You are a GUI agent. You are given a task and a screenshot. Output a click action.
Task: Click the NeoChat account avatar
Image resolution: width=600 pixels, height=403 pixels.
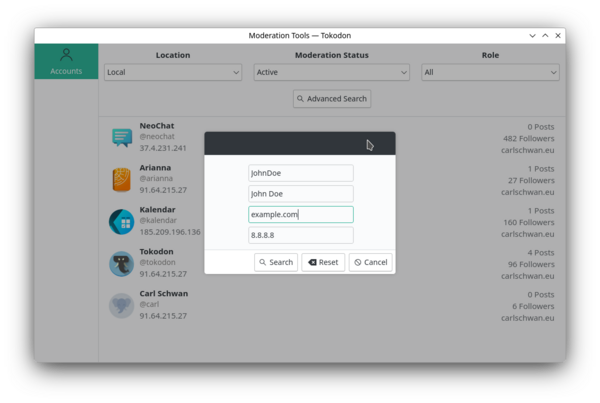click(122, 137)
